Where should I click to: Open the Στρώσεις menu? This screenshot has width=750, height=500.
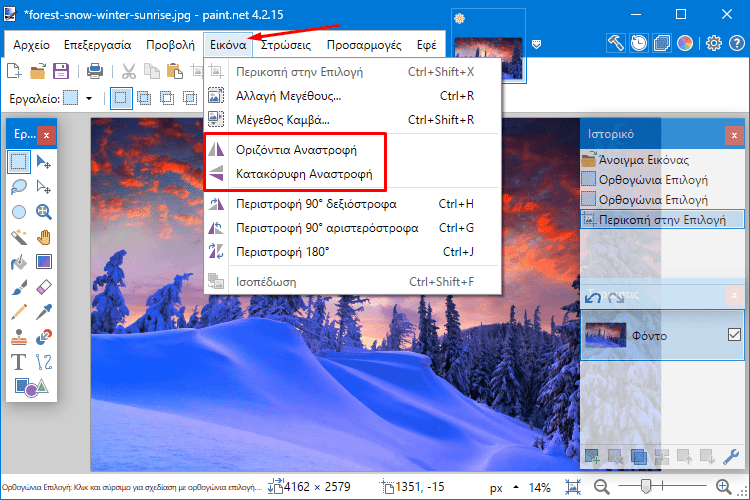coord(286,45)
